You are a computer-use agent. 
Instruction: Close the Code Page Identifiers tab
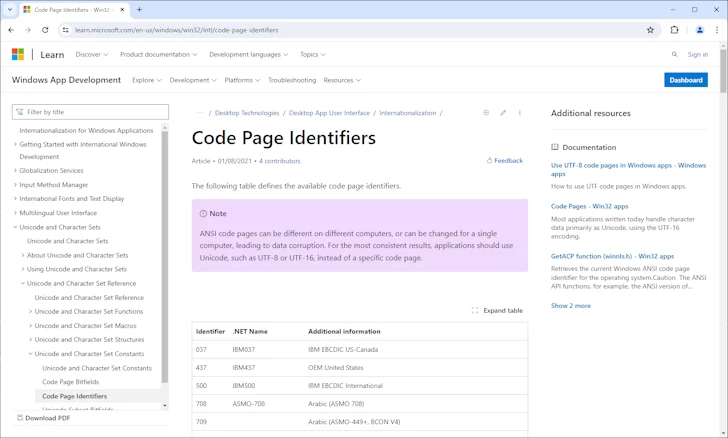[x=122, y=9]
